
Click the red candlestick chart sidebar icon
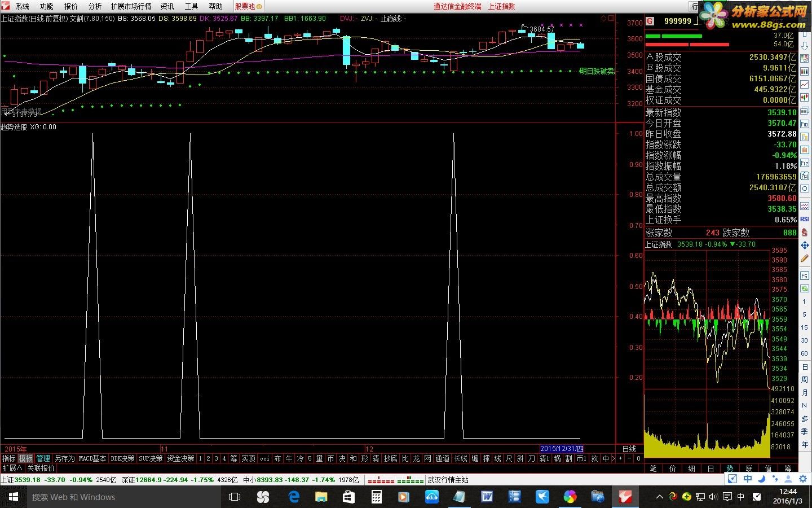pyautogui.click(x=805, y=98)
